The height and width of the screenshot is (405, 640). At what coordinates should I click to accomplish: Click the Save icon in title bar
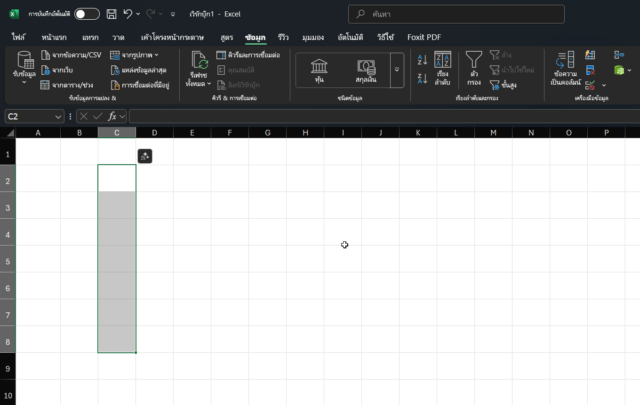coord(111,14)
